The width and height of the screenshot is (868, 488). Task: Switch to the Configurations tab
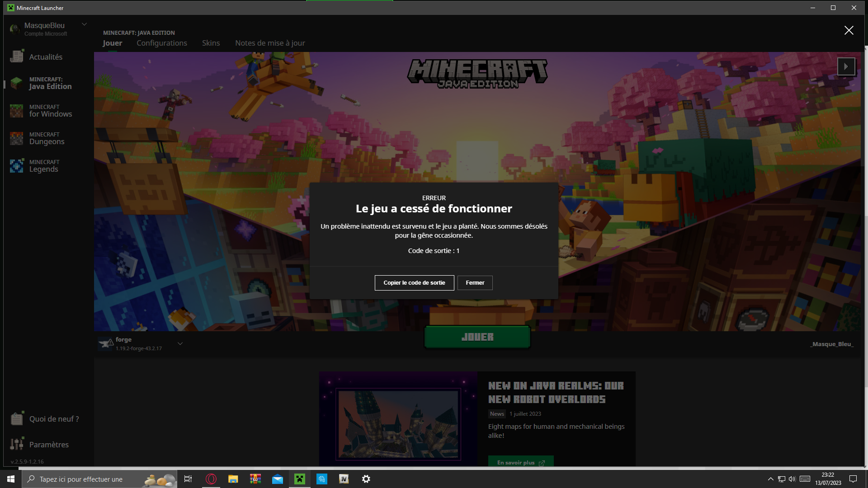coord(162,43)
